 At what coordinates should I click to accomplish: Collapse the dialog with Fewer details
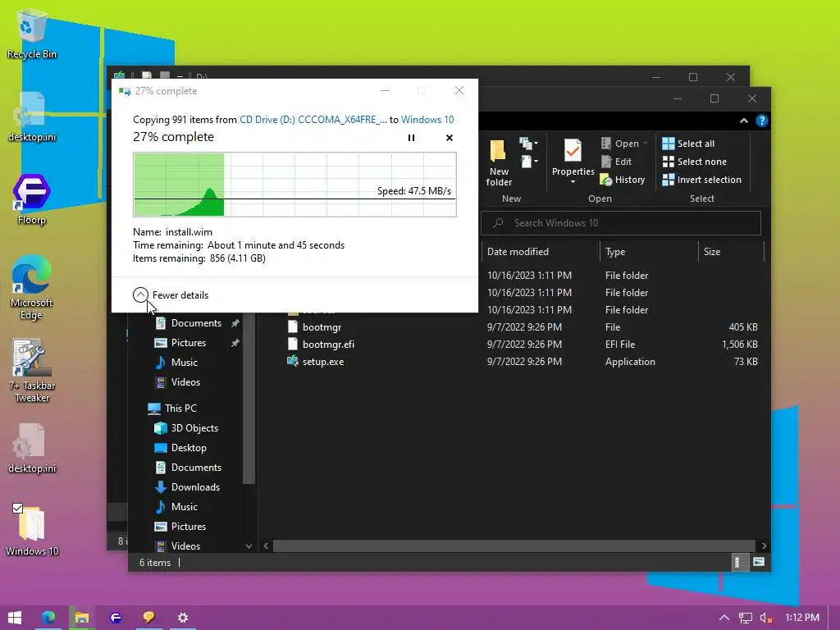[171, 295]
